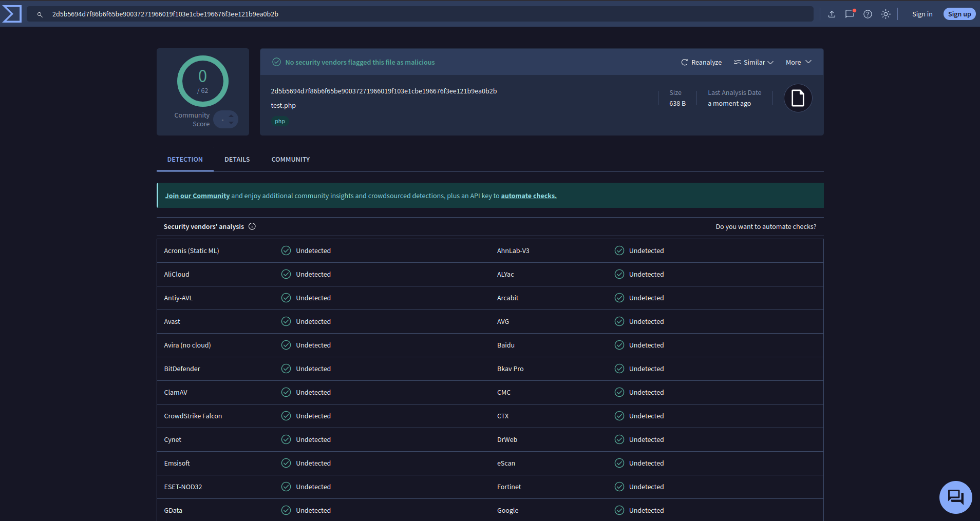This screenshot has height=521, width=980.
Task: Click the VirusTotal sigma logo
Action: coord(12,14)
